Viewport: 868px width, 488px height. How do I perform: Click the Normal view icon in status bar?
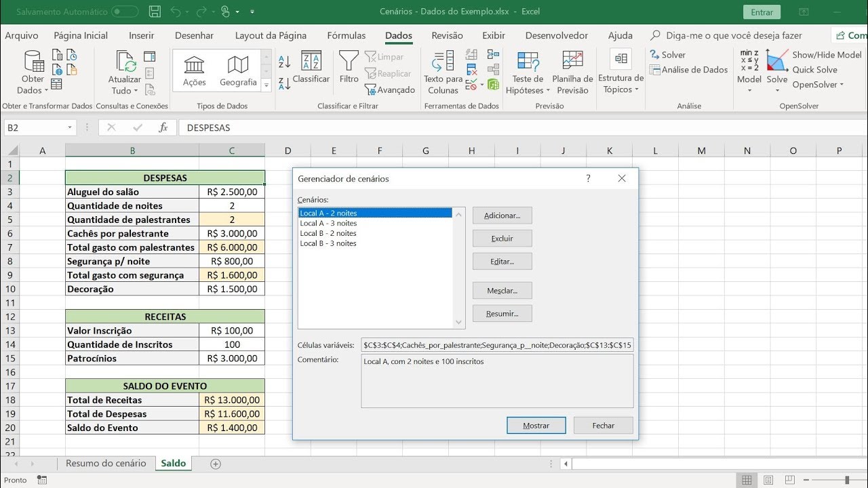pyautogui.click(x=747, y=480)
